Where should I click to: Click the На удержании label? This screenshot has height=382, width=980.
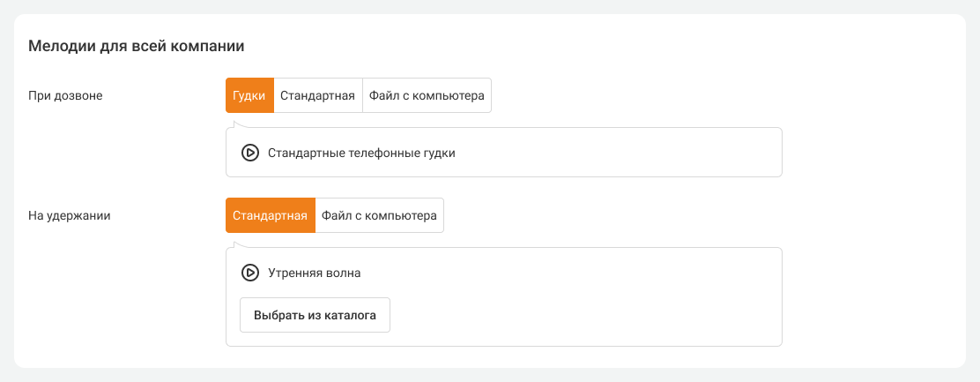(x=70, y=215)
